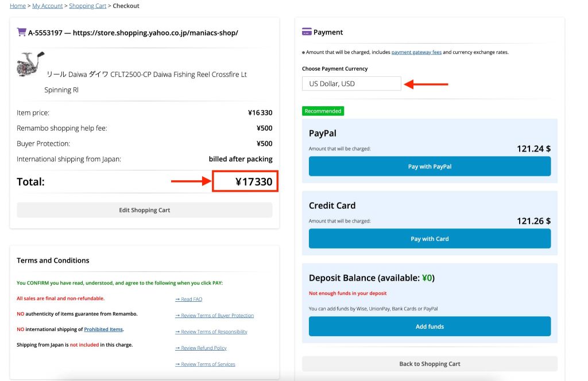Select Shopping Cart in the breadcrumb
The width and height of the screenshot is (588, 381).
coord(87,6)
